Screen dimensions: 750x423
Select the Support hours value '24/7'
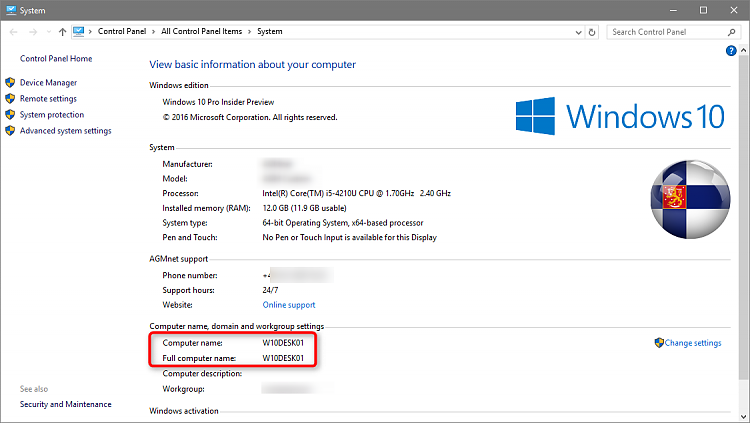point(270,290)
